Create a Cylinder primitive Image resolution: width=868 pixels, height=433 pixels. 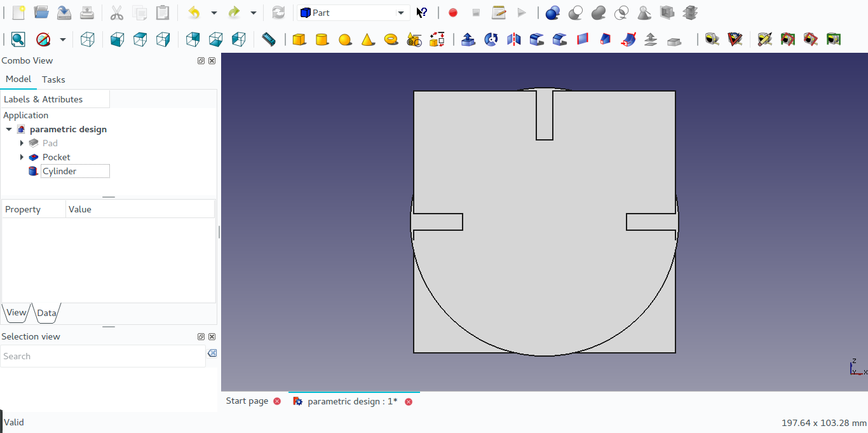click(322, 39)
